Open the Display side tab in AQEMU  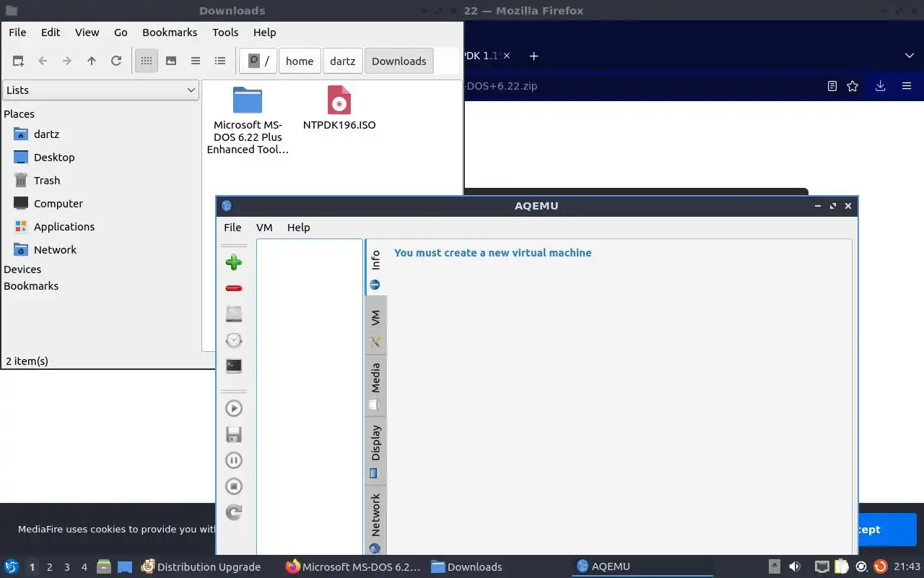pos(375,451)
